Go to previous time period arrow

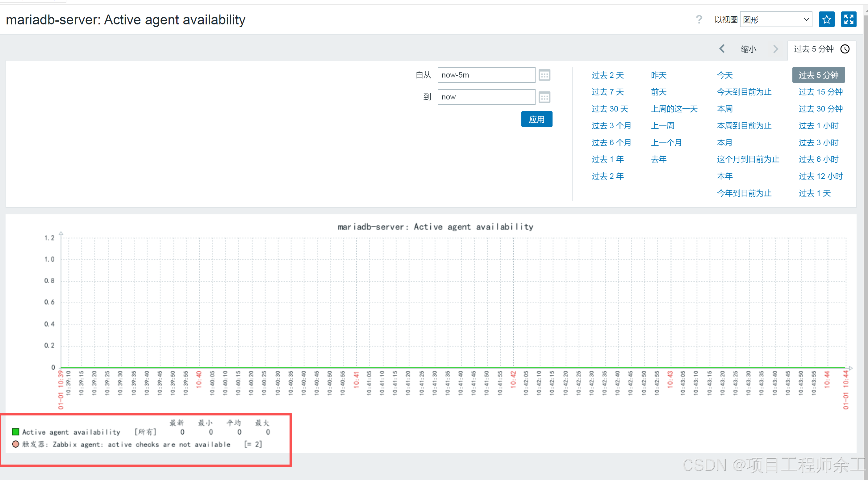tap(722, 49)
